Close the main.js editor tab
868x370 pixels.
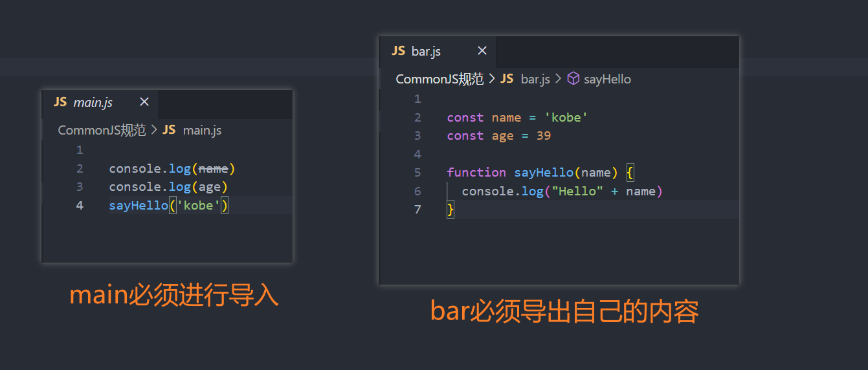(144, 102)
